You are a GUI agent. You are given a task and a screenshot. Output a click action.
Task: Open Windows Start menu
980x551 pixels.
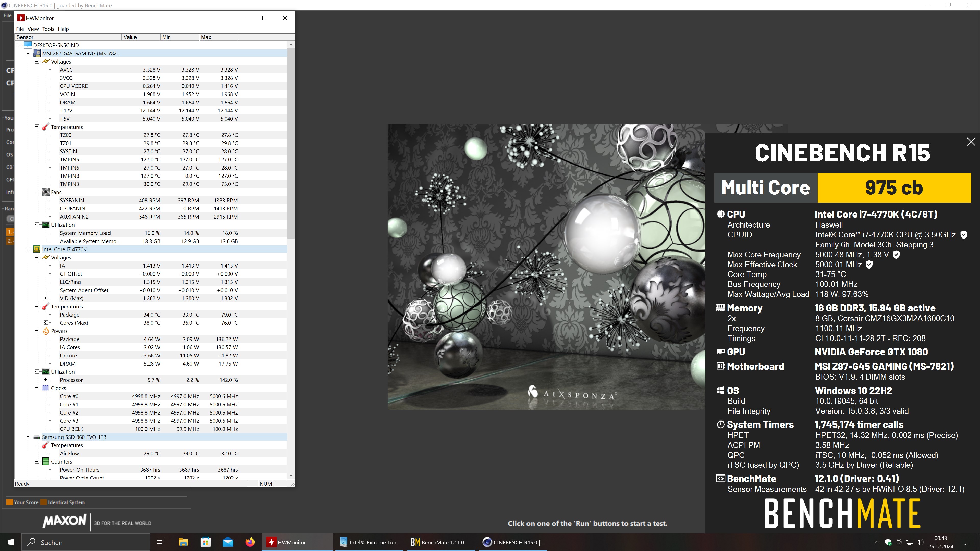11,542
